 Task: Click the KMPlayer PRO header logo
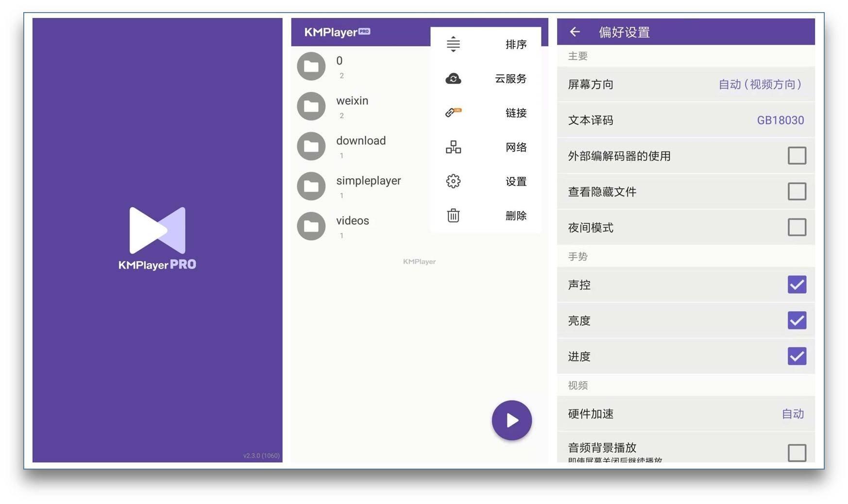click(337, 32)
